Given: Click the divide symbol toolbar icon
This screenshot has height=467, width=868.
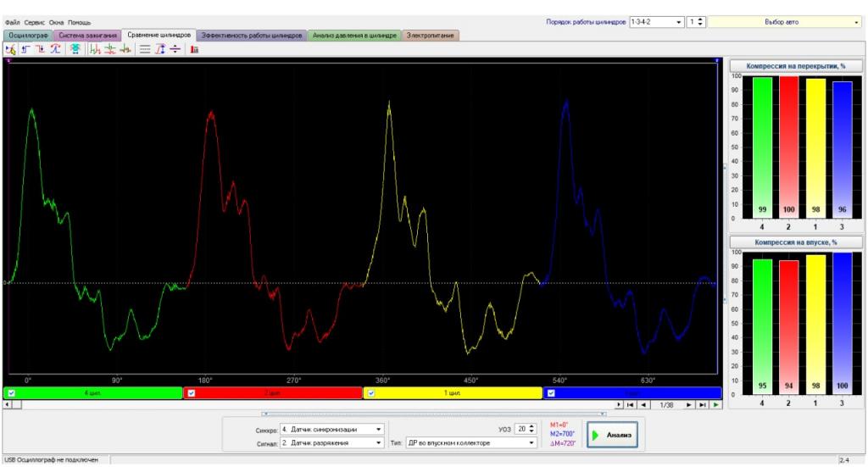Looking at the screenshot, I should 175,49.
